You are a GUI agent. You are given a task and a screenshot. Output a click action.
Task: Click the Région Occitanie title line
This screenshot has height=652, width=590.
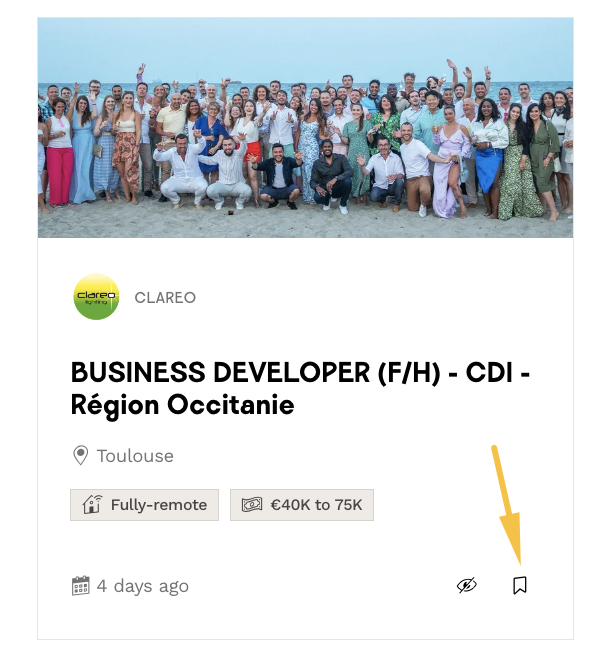[183, 405]
